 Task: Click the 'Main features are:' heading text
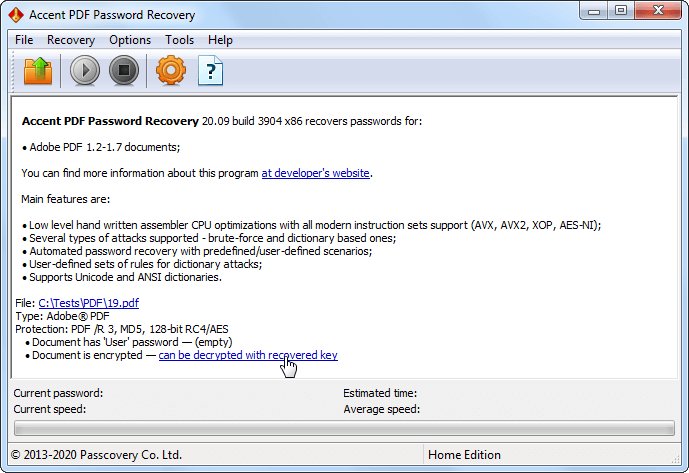[x=65, y=199]
